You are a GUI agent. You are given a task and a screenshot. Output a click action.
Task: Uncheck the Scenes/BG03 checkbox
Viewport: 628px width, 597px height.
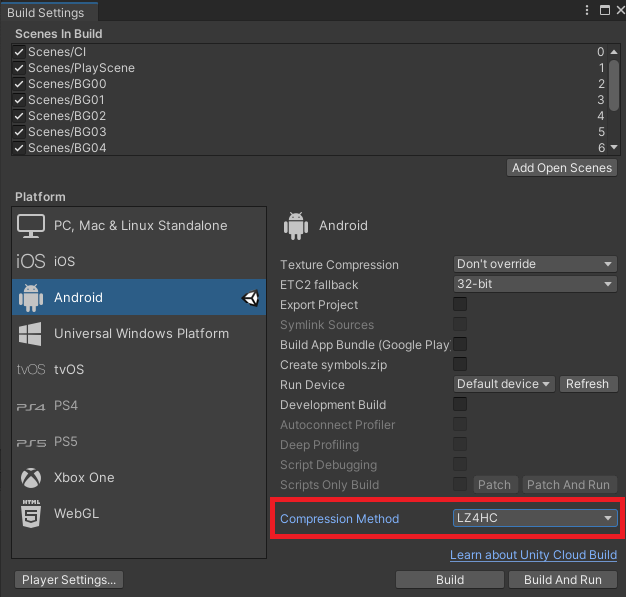click(19, 132)
